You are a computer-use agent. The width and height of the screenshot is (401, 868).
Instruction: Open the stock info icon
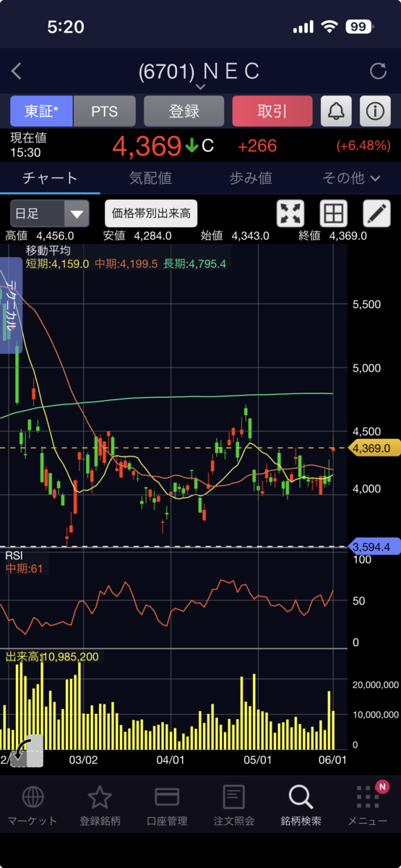click(x=374, y=111)
